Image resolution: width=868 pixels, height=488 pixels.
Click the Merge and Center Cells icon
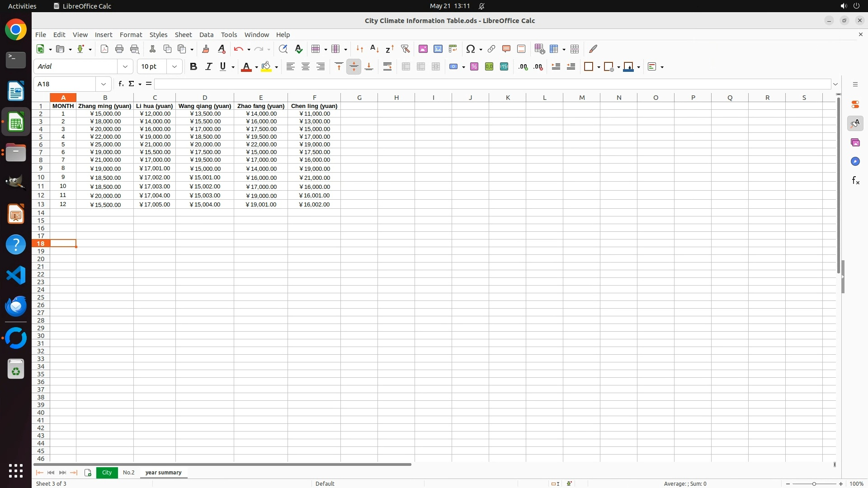tap(406, 67)
